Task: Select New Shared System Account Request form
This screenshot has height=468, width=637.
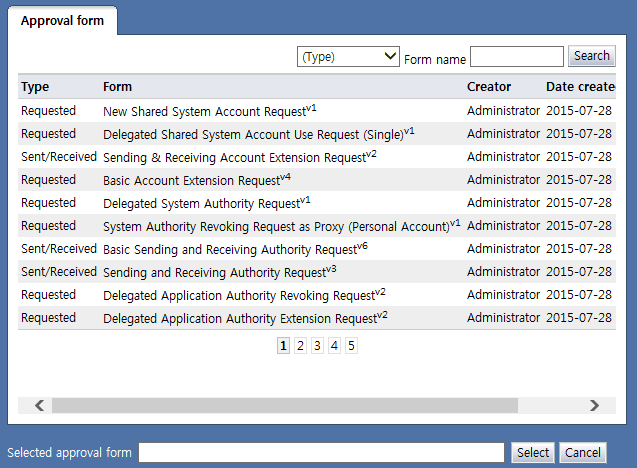Action: tap(205, 112)
